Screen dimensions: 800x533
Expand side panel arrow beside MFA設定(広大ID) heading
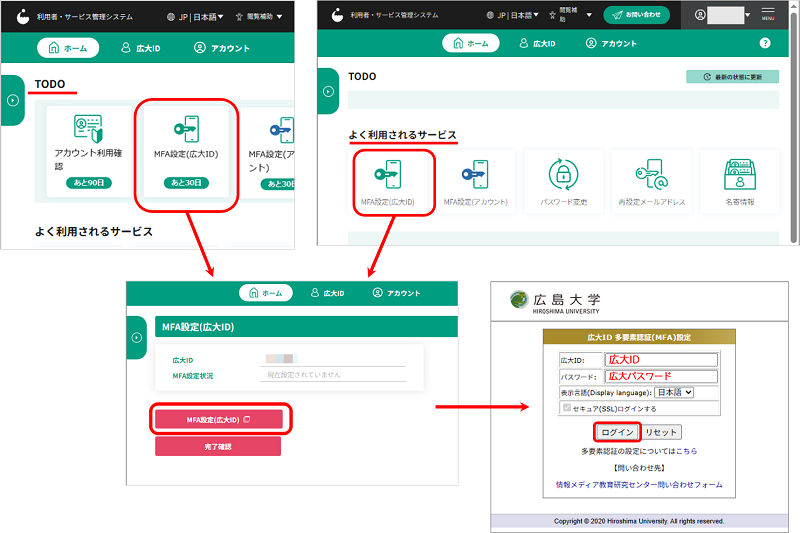pyautogui.click(x=140, y=339)
